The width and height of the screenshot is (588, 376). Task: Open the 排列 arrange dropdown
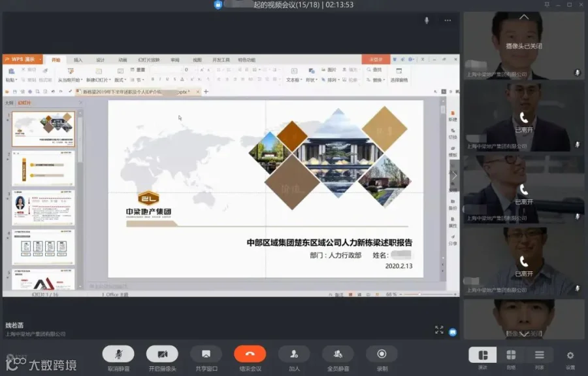pos(331,80)
